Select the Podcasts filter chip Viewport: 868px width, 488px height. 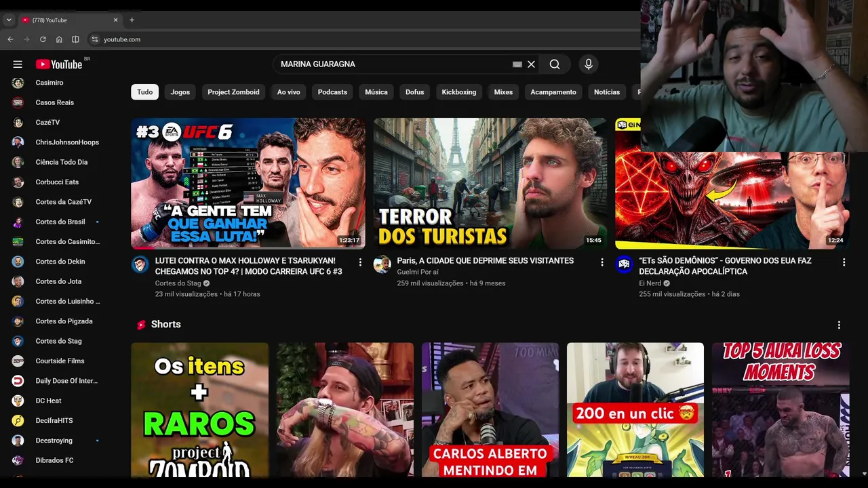[332, 92]
